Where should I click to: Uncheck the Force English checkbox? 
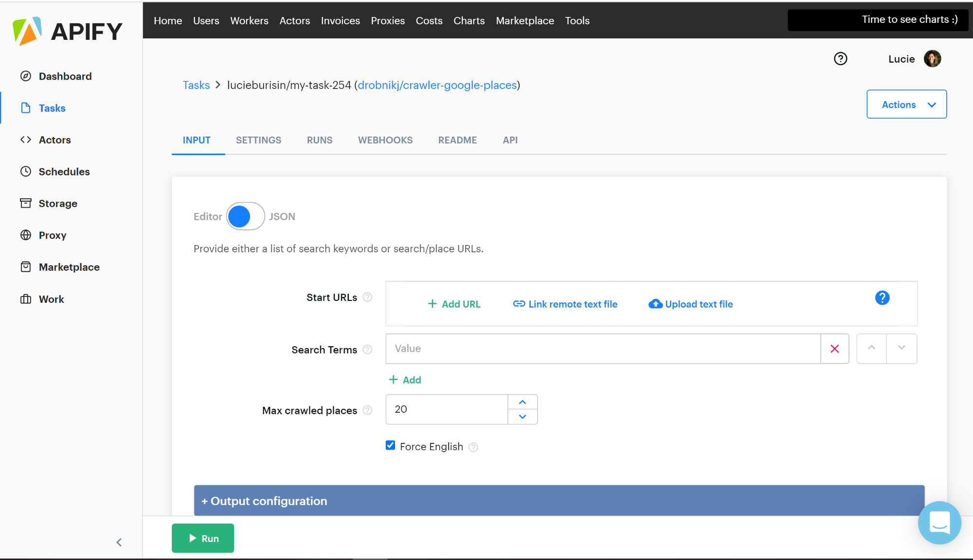click(390, 445)
